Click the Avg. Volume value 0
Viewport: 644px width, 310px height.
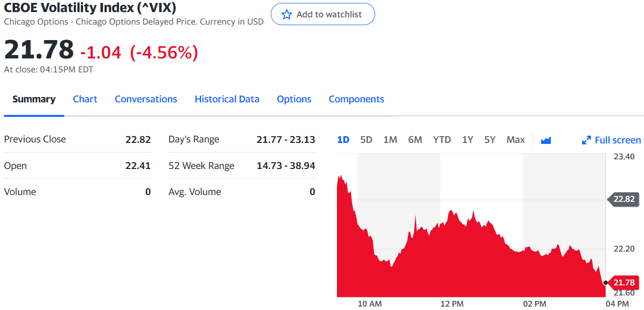coord(312,192)
